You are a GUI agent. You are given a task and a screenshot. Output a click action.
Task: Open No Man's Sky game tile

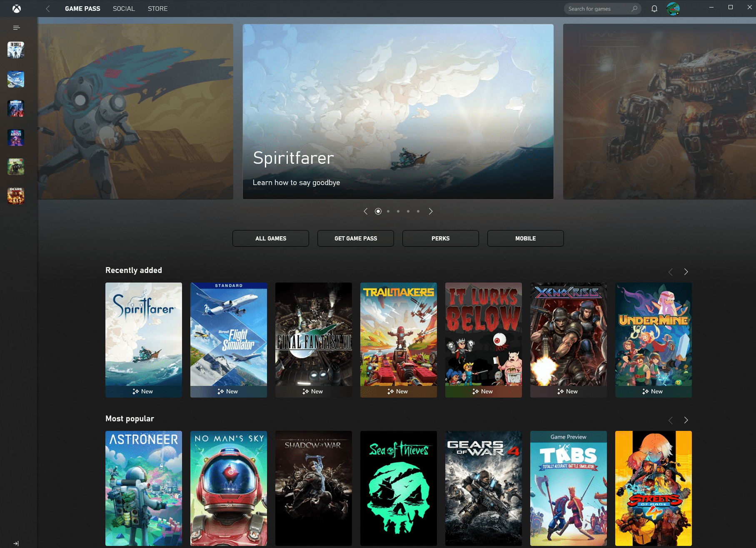(229, 488)
